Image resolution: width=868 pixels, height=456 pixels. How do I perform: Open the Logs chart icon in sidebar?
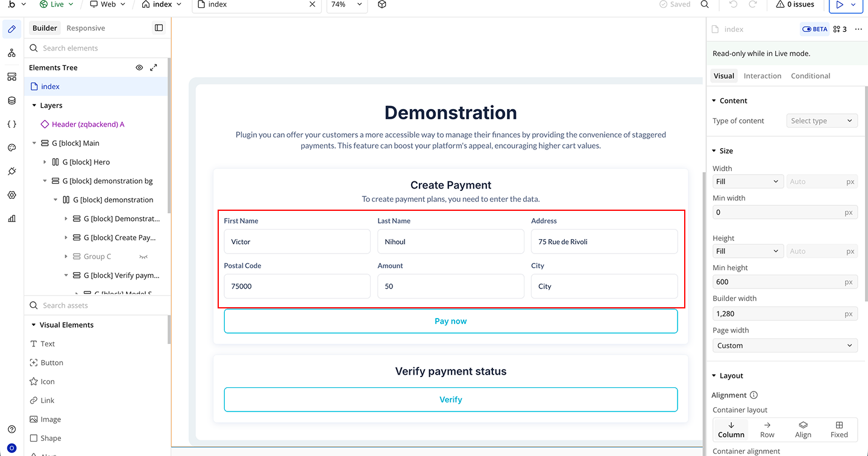11,219
